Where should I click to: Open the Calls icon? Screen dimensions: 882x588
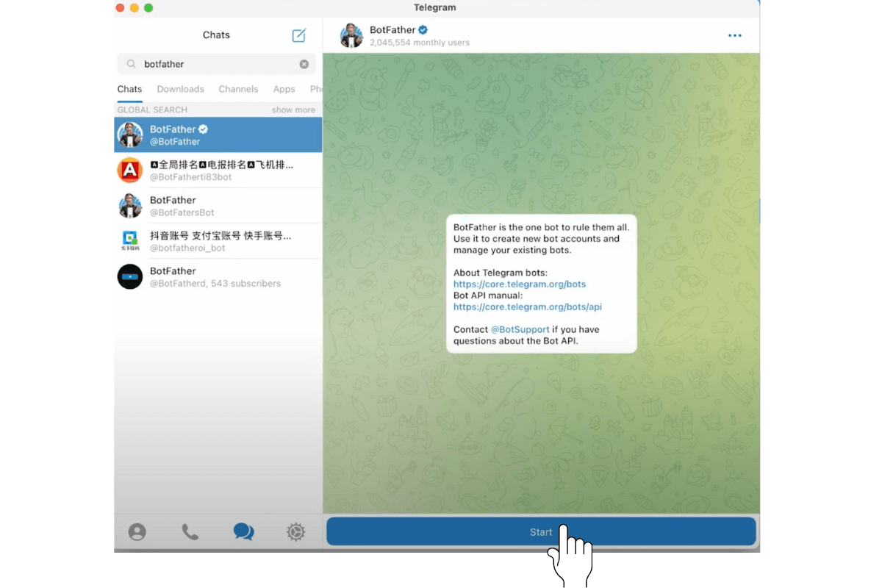click(x=190, y=531)
